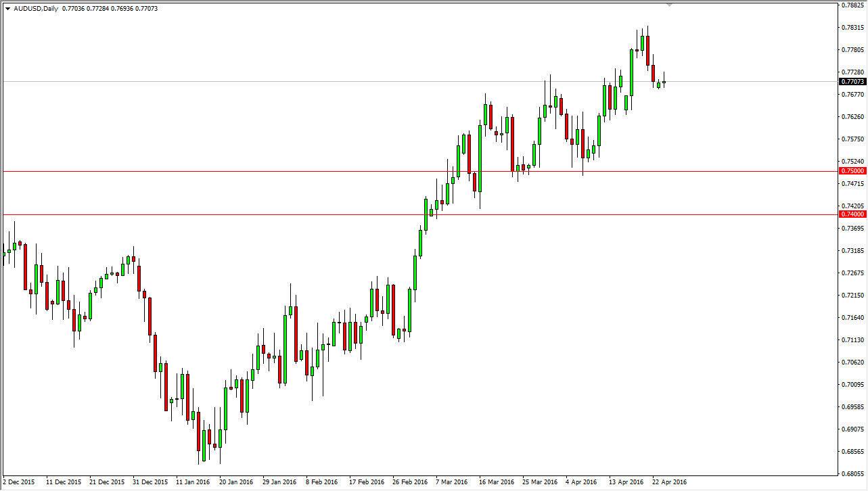Click the red 0.75000 support level label
This screenshot has width=868, height=491.
[851, 171]
